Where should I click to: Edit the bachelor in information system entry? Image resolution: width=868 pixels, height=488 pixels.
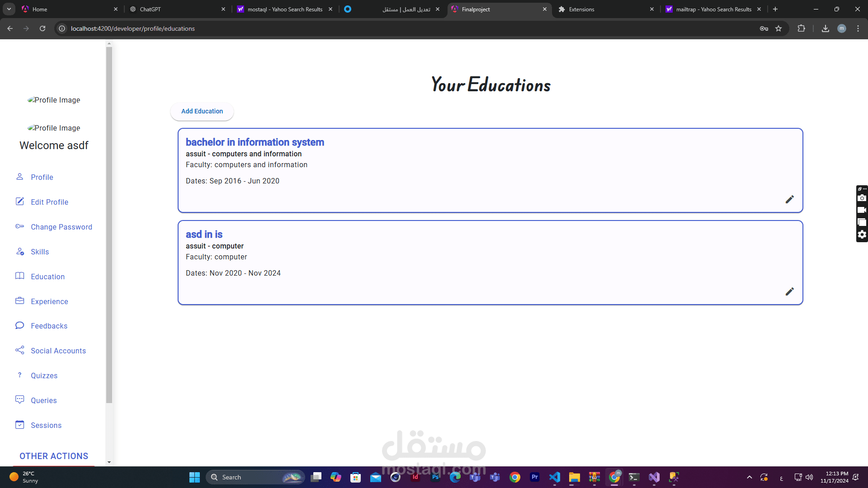pyautogui.click(x=789, y=199)
